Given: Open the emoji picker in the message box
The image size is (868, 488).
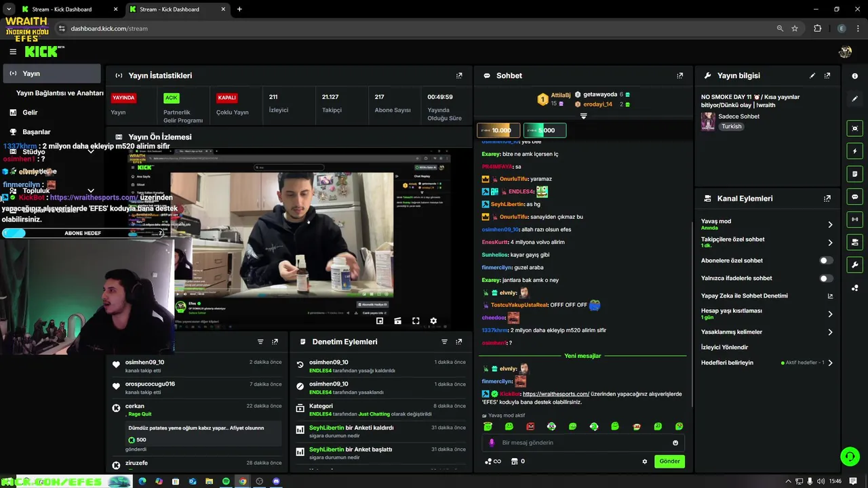Looking at the screenshot, I should click(x=675, y=443).
